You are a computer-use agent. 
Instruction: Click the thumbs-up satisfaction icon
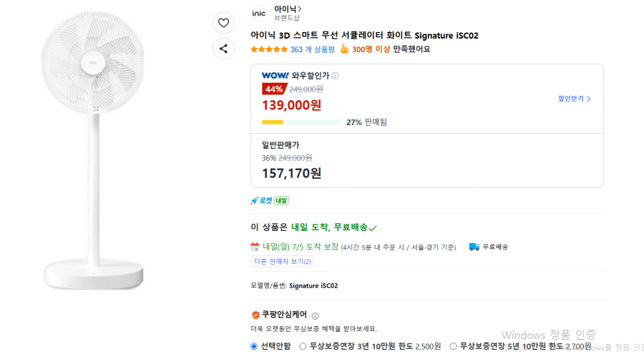344,49
